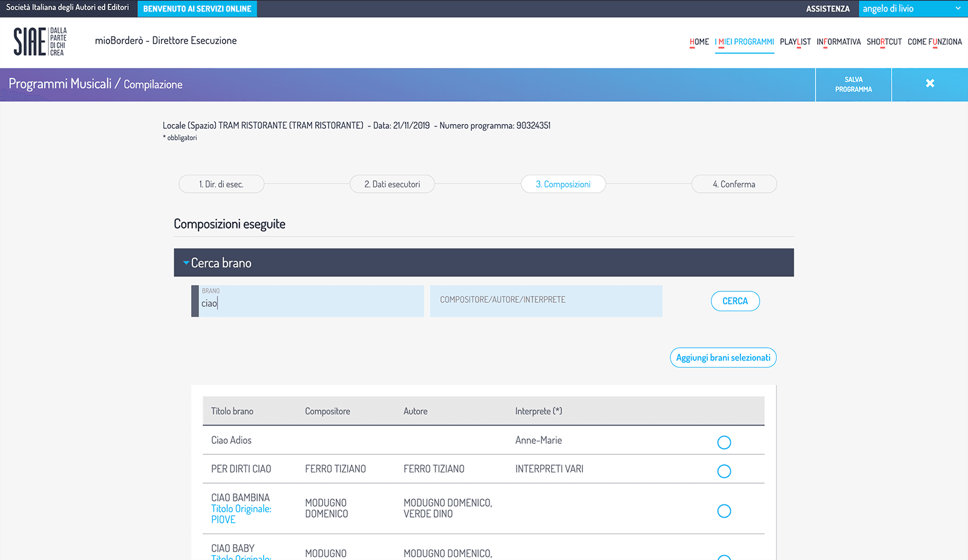Click BENVENUTO AI SERVIZI ONLINE banner
968x560 pixels.
(197, 8)
